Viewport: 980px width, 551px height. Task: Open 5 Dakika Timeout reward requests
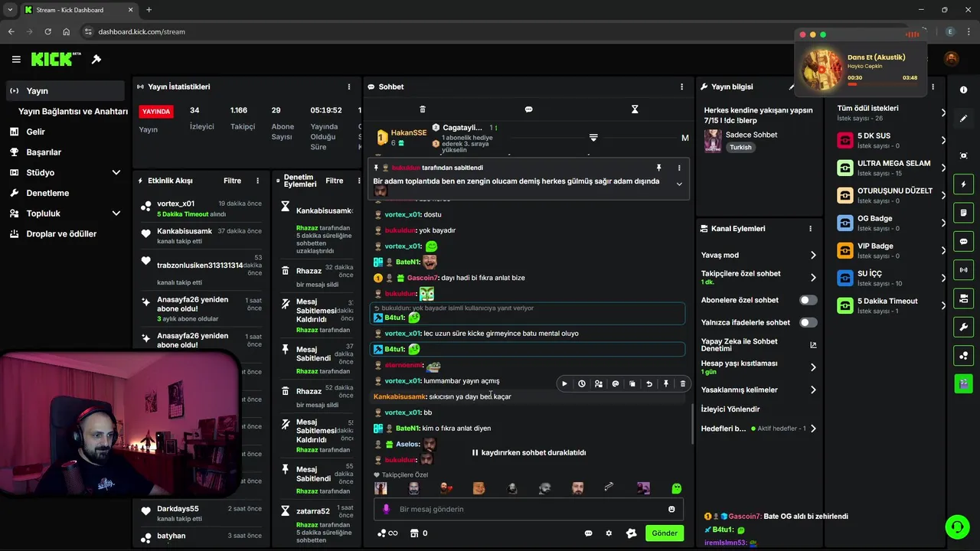point(890,305)
